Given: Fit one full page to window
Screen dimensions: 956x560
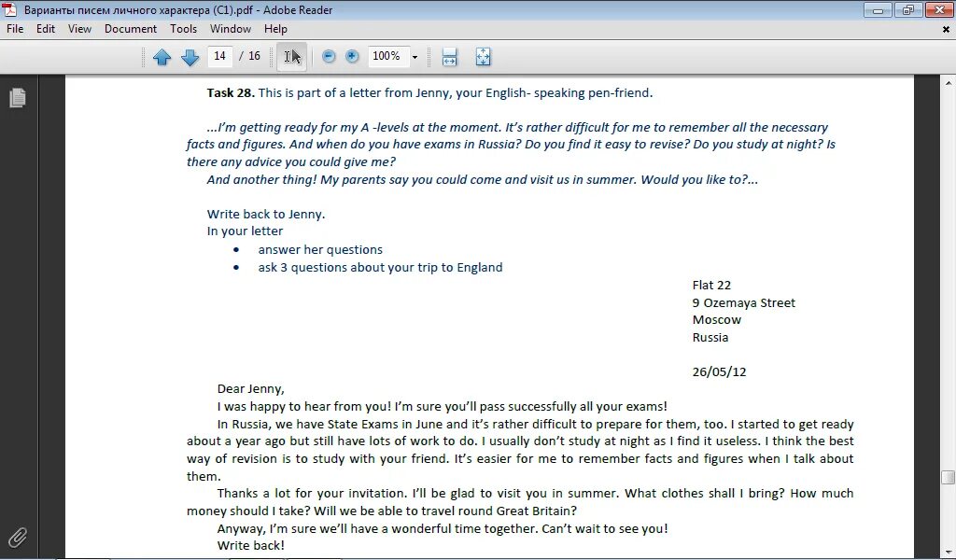Looking at the screenshot, I should tap(483, 57).
